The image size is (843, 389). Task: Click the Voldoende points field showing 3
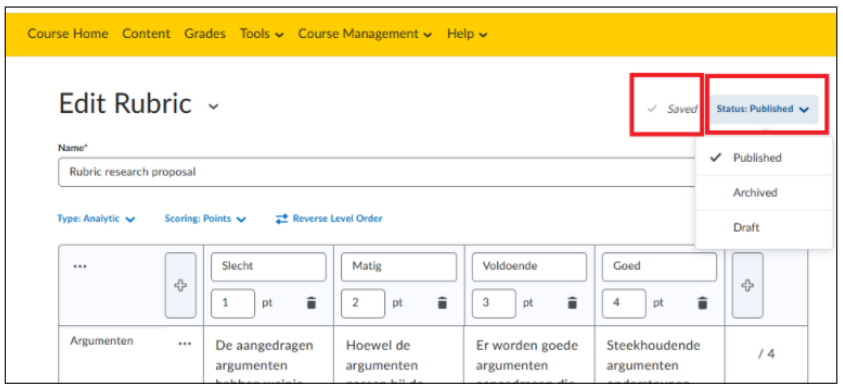pos(494,303)
